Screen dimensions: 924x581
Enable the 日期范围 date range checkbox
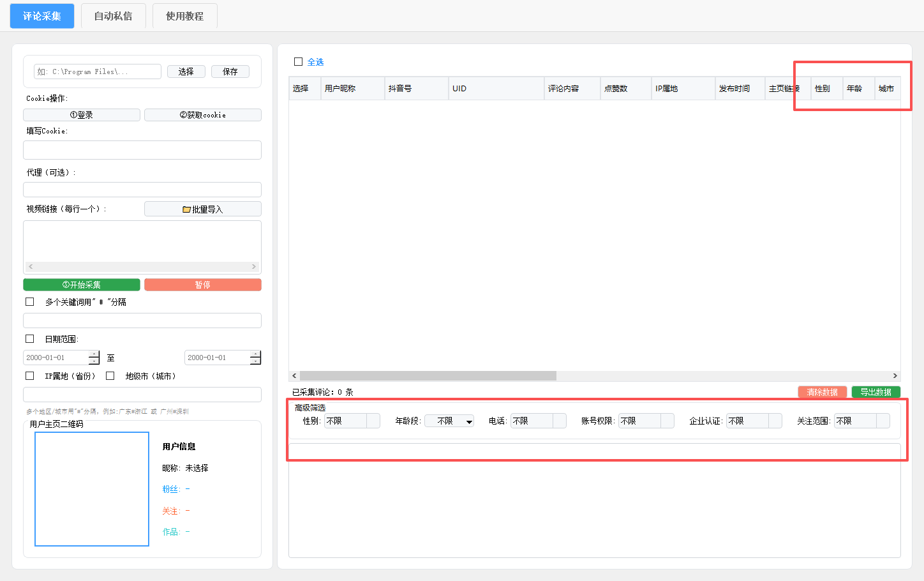[29, 339]
